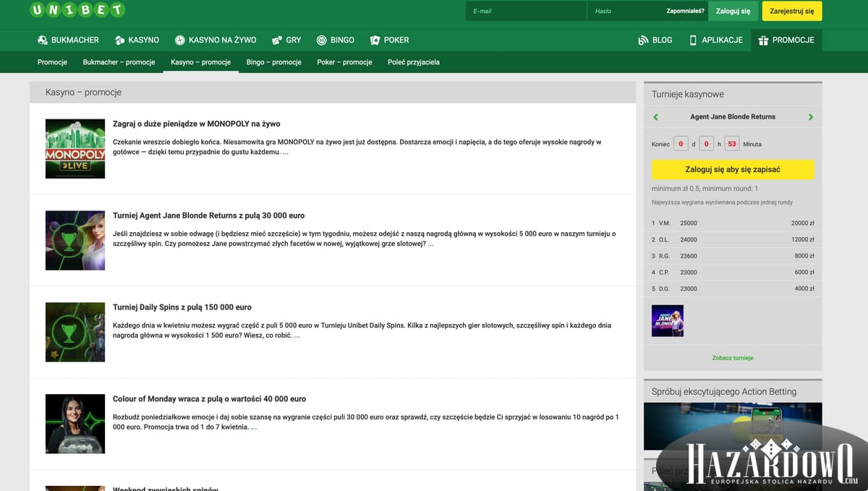Screen dimensions: 868x491
Task: Switch to Promocje sub-tab
Action: (x=52, y=62)
